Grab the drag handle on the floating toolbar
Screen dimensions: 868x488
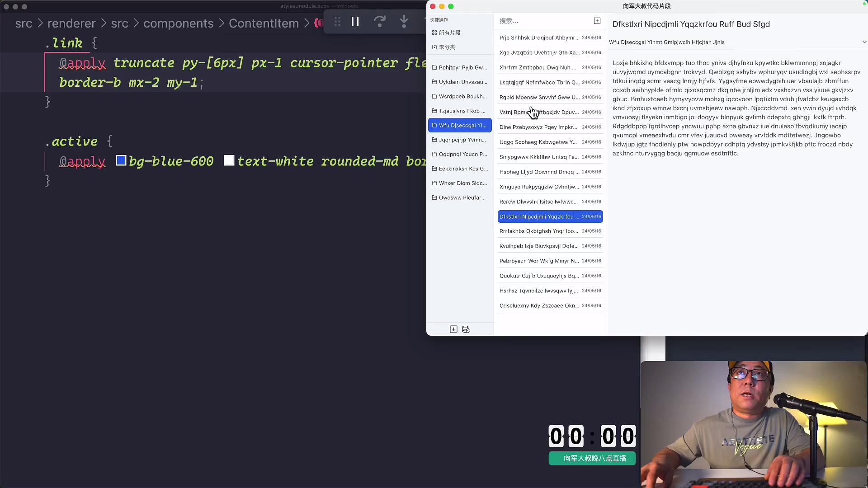[x=337, y=21]
